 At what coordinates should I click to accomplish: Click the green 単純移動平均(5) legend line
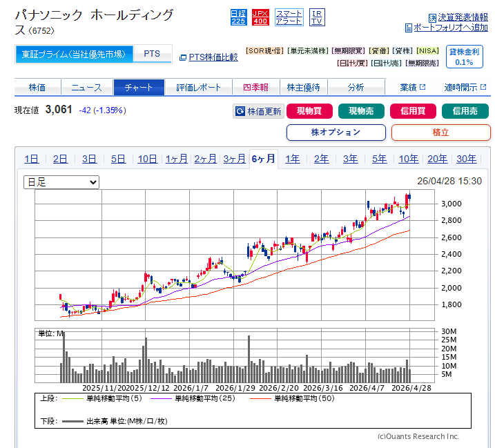click(72, 399)
